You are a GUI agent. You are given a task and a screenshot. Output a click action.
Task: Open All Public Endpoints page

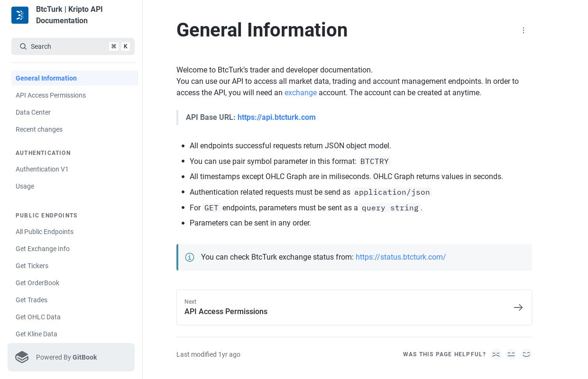tap(75, 232)
